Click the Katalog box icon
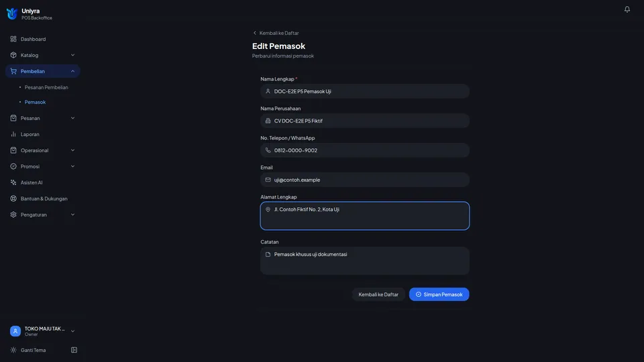The image size is (644, 362). point(13,55)
